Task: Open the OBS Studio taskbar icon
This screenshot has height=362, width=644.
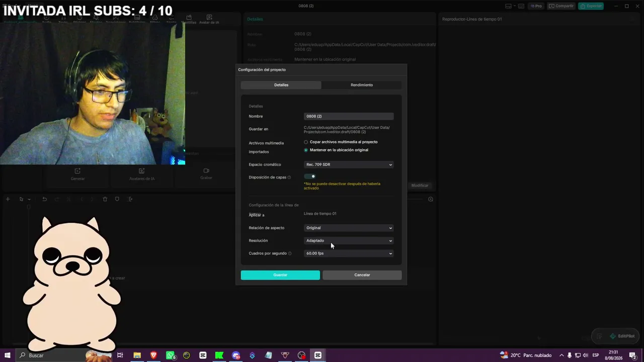Action: 301,355
